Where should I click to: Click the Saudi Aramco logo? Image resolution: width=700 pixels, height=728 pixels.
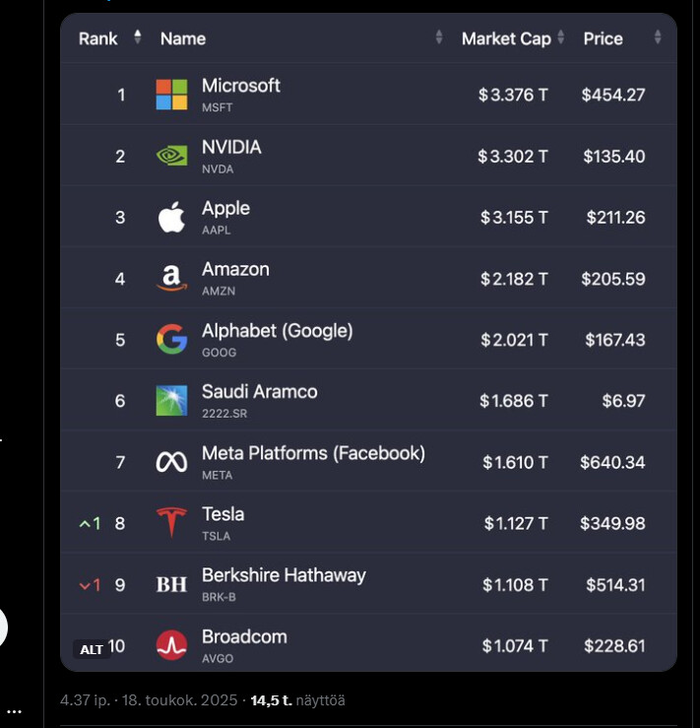point(171,400)
